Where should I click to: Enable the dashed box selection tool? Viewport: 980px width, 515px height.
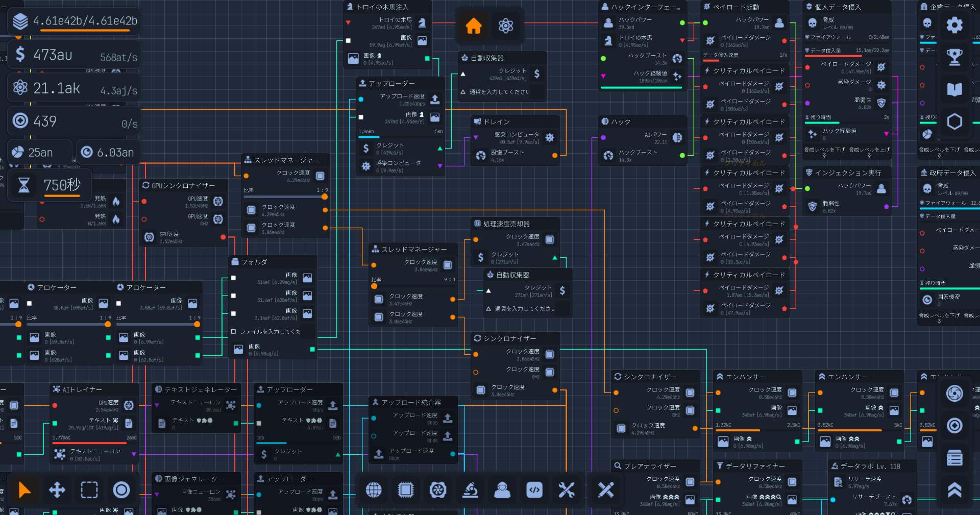pos(89,490)
